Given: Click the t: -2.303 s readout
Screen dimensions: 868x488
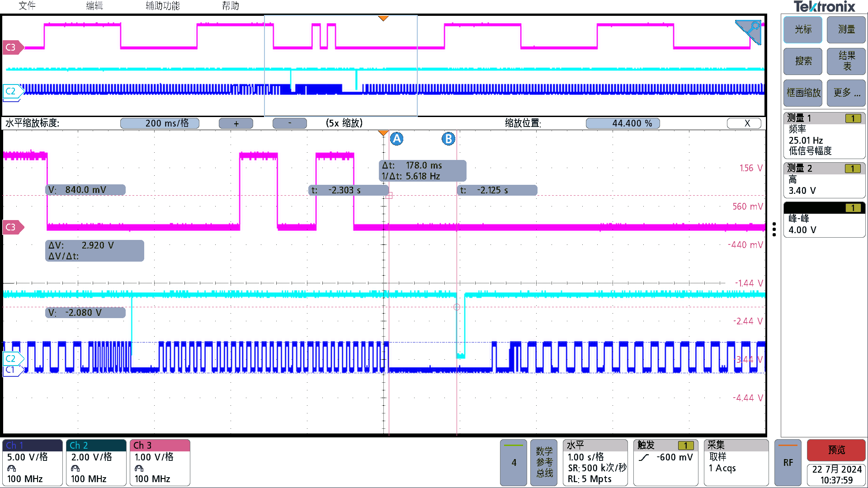Looking at the screenshot, I should (348, 190).
